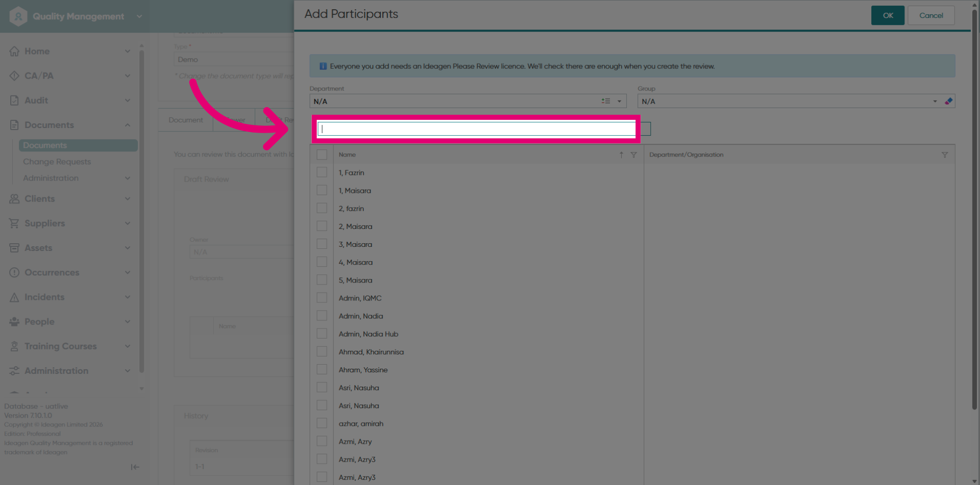Open the Name column filter icon
This screenshot has height=485, width=980.
tap(633, 155)
